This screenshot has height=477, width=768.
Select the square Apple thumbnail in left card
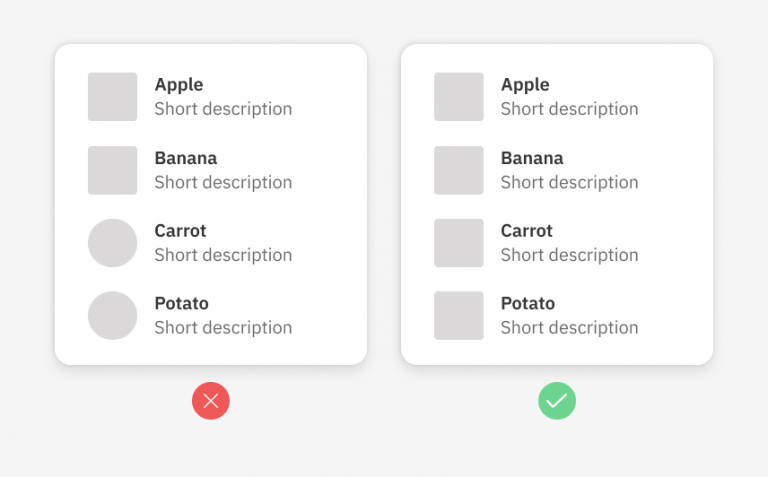[112, 97]
